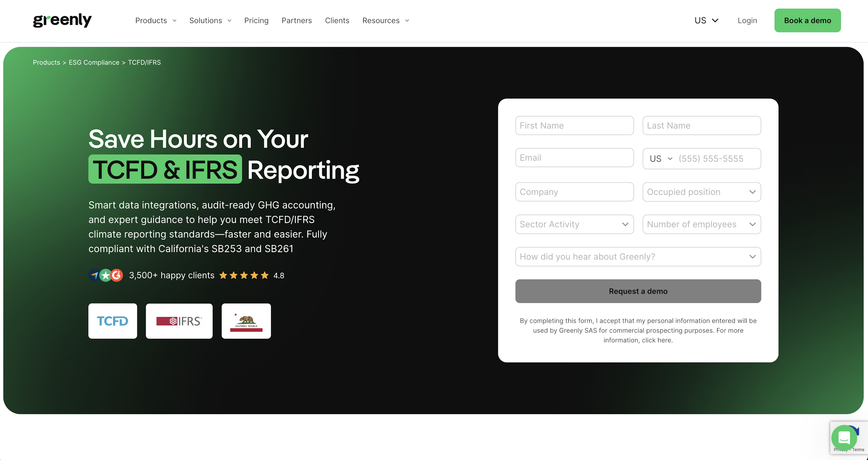Click the TCFD logo card
The height and width of the screenshot is (460, 868).
(x=113, y=321)
